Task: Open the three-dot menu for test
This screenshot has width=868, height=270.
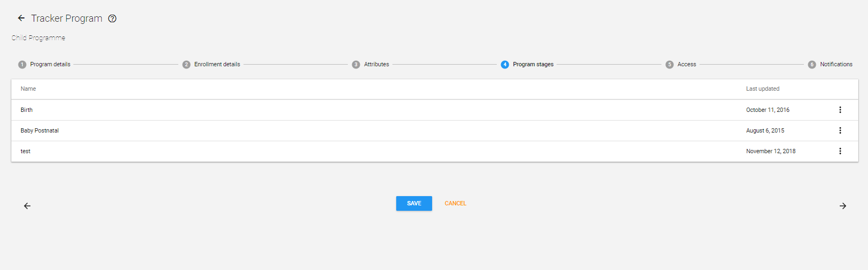Action: (840, 151)
